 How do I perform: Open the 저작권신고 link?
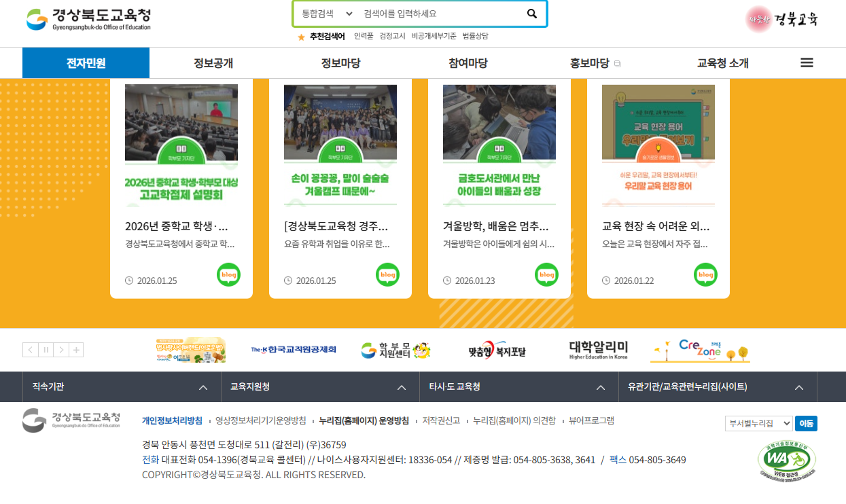coord(441,420)
